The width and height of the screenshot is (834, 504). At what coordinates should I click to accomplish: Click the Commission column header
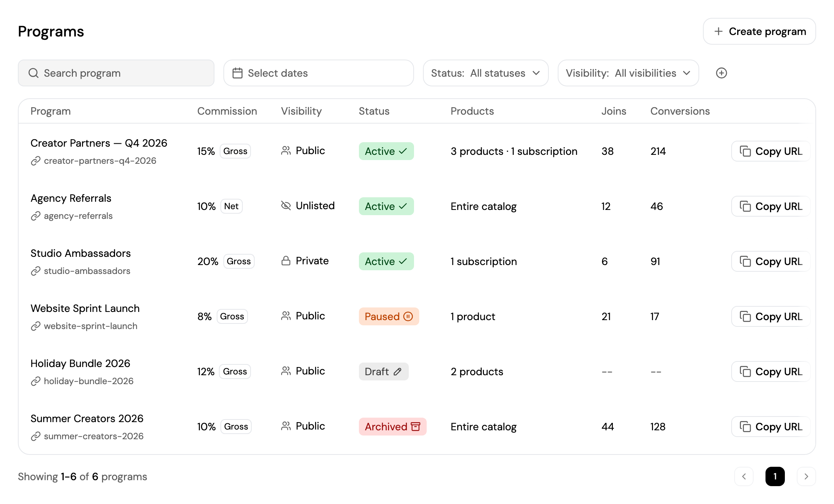click(x=227, y=111)
